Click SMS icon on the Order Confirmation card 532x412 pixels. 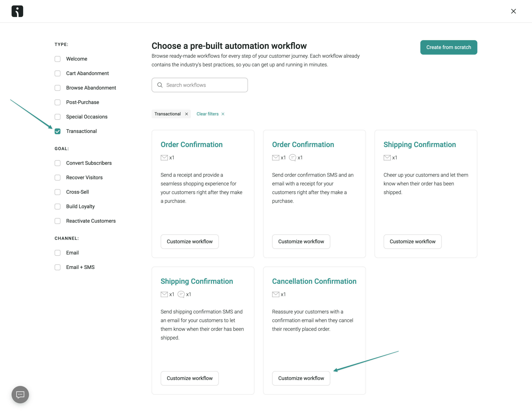coord(292,158)
